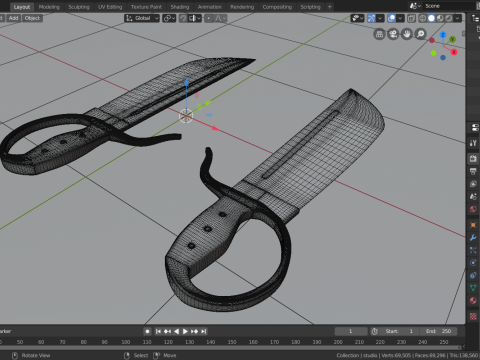480x360 pixels.
Task: Click the Z axis on navigation gizmo
Action: point(443,35)
